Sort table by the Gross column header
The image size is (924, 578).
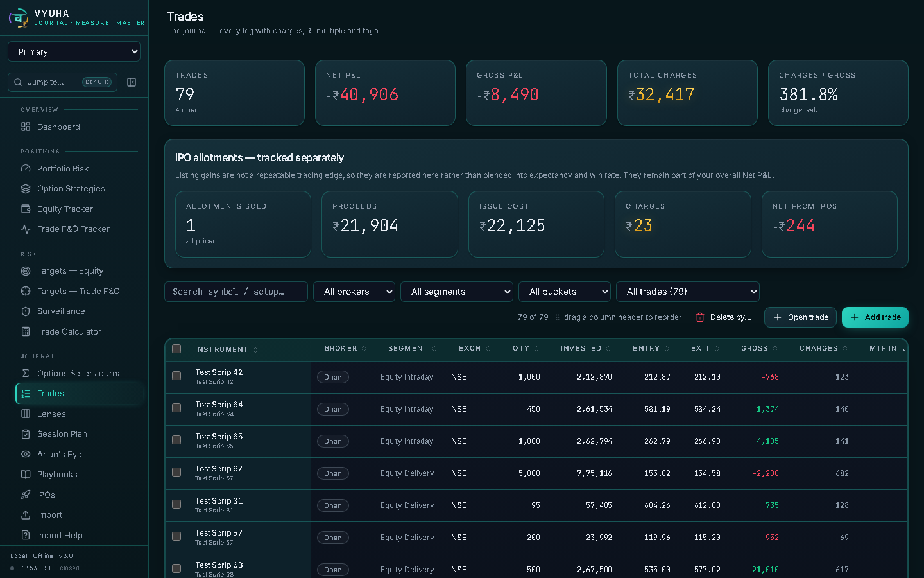click(759, 349)
